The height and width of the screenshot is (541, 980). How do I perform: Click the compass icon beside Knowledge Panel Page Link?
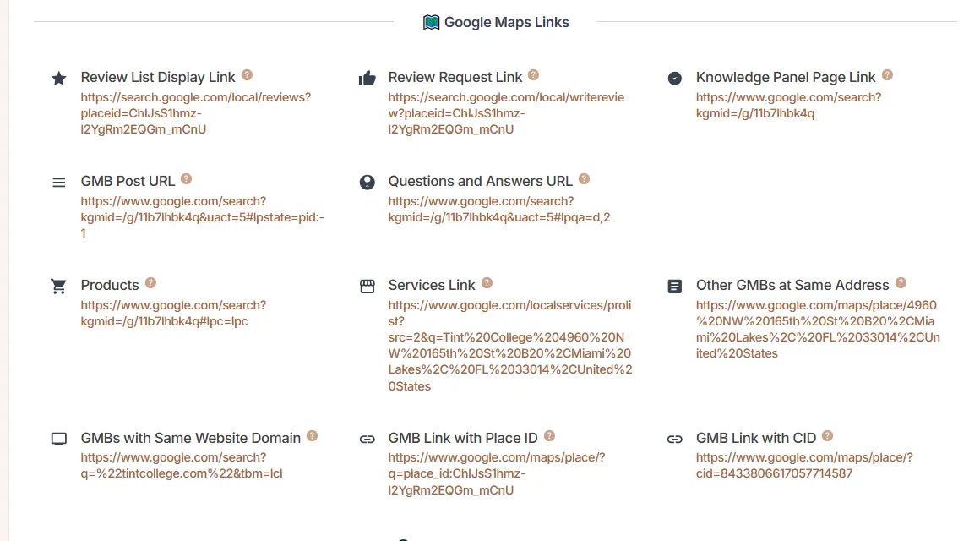pyautogui.click(x=674, y=79)
